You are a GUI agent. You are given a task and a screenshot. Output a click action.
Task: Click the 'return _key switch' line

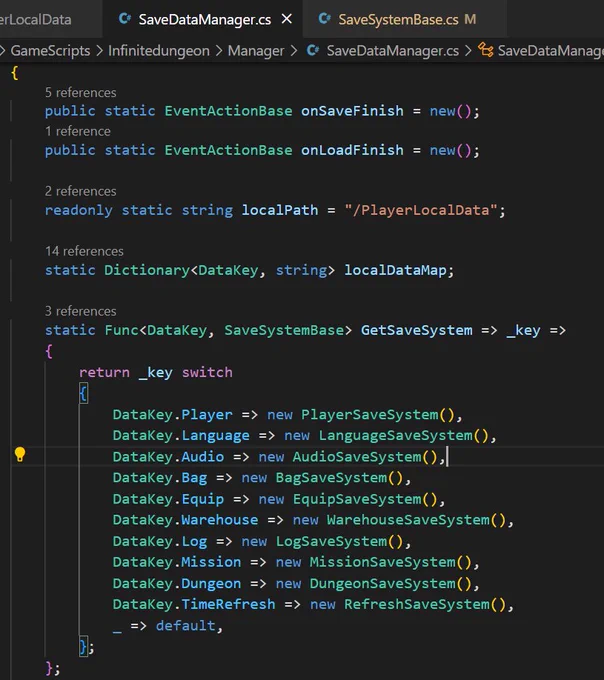pos(156,373)
